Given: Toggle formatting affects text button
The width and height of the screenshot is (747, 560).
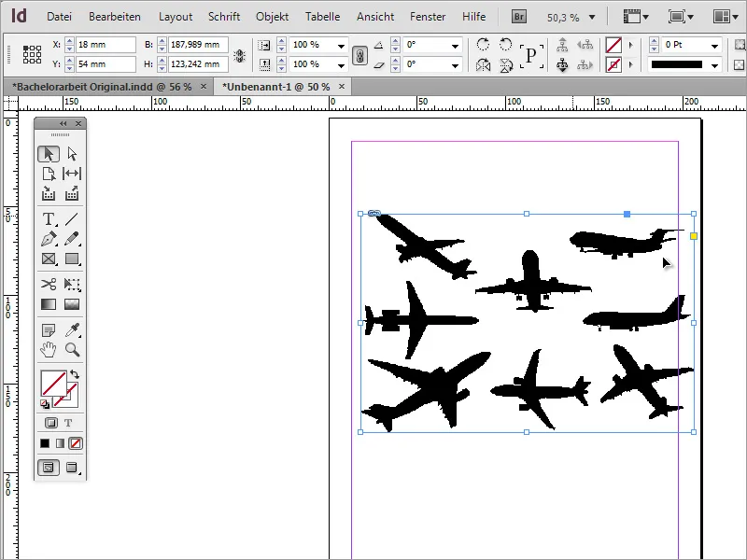Looking at the screenshot, I should pyautogui.click(x=68, y=423).
